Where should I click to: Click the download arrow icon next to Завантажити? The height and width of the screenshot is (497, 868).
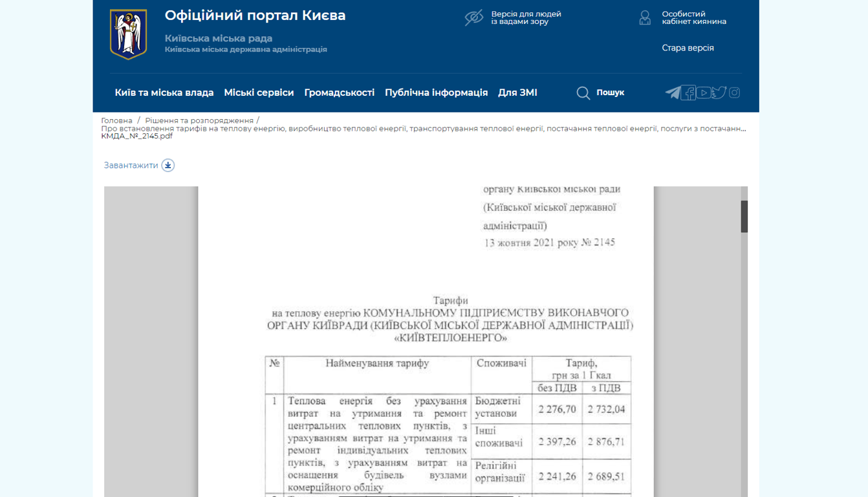tap(168, 165)
